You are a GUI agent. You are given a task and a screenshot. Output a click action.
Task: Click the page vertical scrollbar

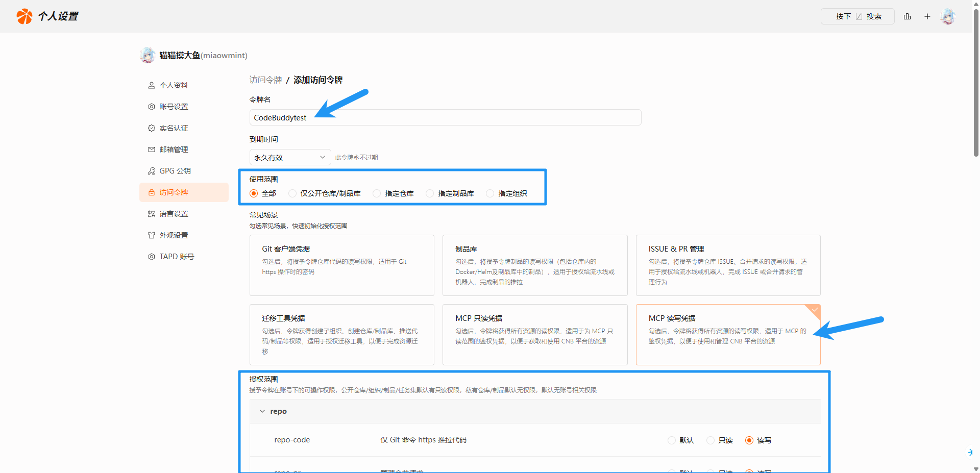[x=976, y=82]
